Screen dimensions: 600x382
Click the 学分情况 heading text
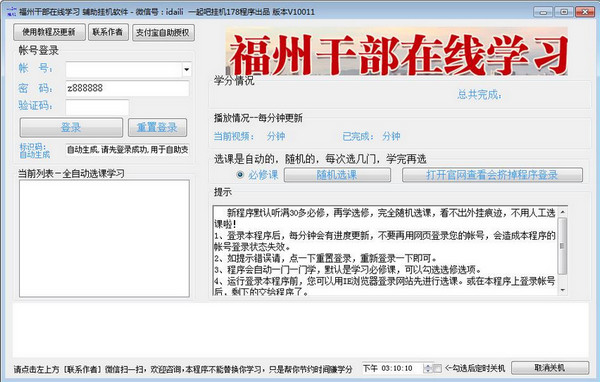point(233,80)
